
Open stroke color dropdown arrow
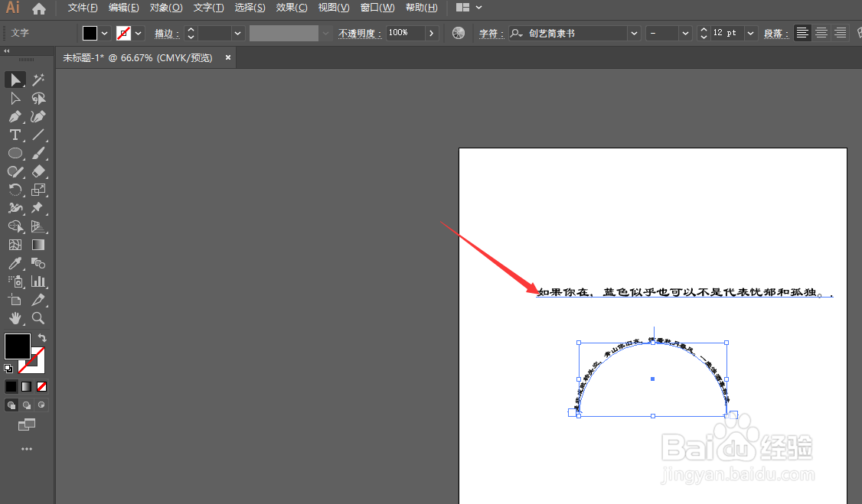[139, 34]
